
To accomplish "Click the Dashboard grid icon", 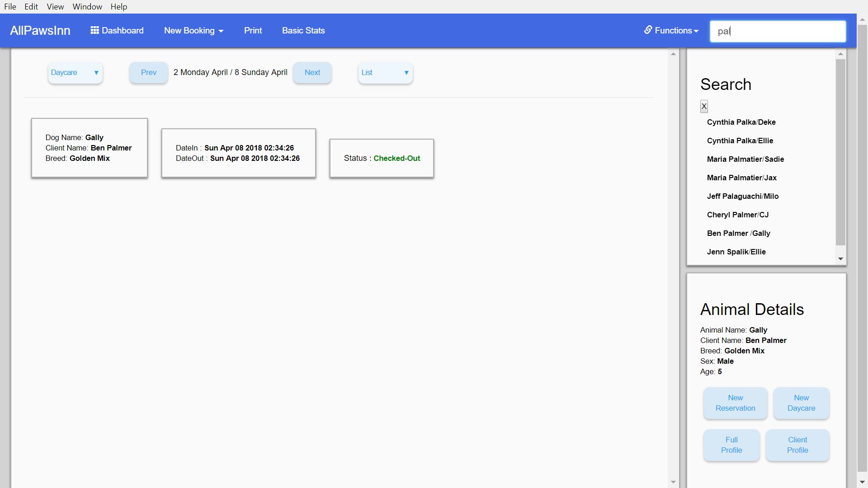I will (94, 30).
